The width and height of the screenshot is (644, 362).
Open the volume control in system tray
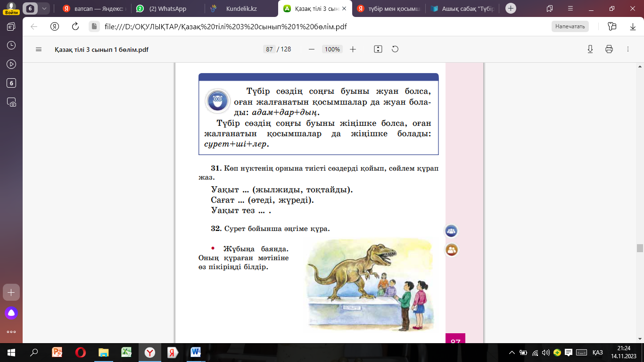click(x=546, y=352)
